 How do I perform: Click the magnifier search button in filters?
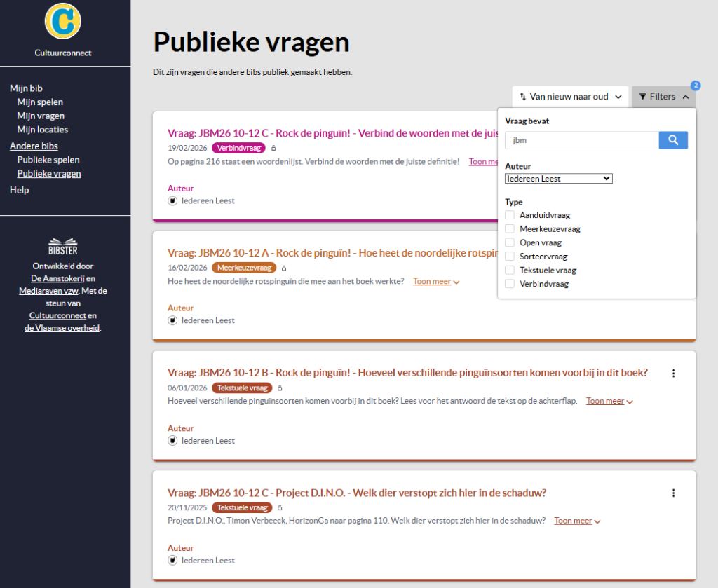tap(673, 140)
